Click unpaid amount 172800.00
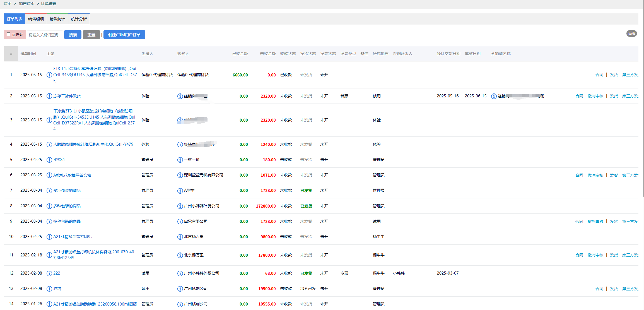Screen dimensions: 644x310 point(266,206)
